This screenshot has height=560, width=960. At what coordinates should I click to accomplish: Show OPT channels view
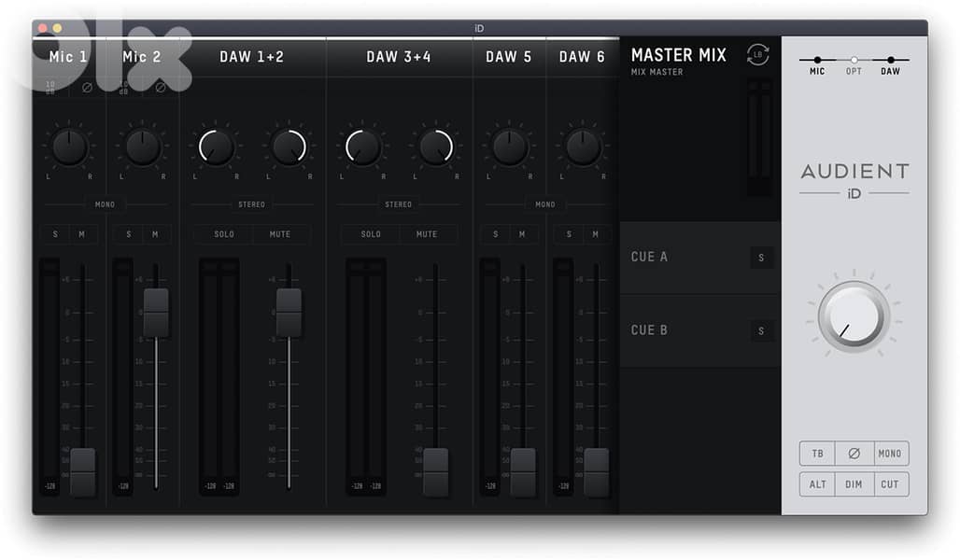[854, 65]
